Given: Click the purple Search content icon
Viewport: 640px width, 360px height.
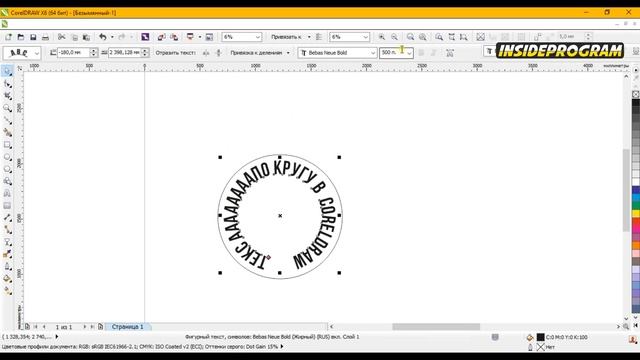Looking at the screenshot, I should 145,37.
